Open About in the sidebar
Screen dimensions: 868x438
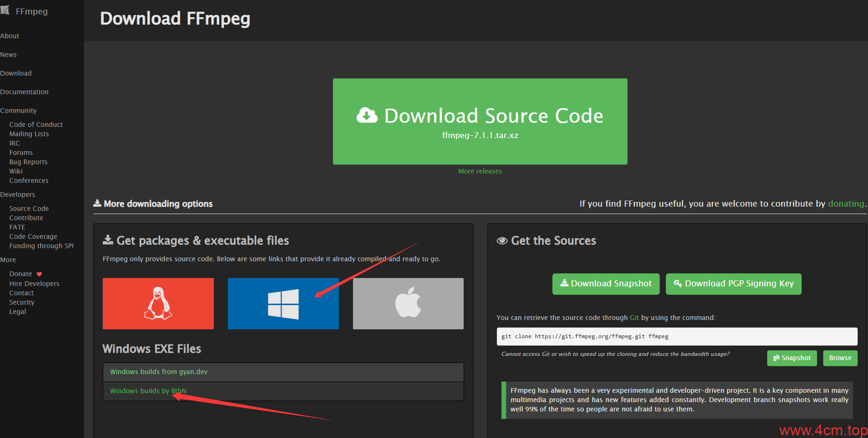click(10, 36)
